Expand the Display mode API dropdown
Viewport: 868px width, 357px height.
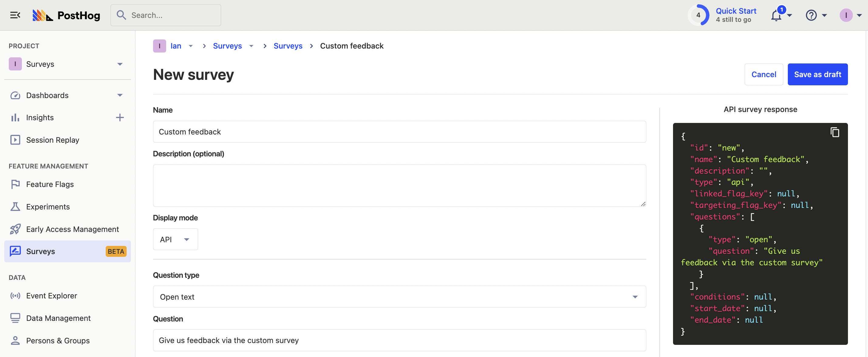click(175, 240)
